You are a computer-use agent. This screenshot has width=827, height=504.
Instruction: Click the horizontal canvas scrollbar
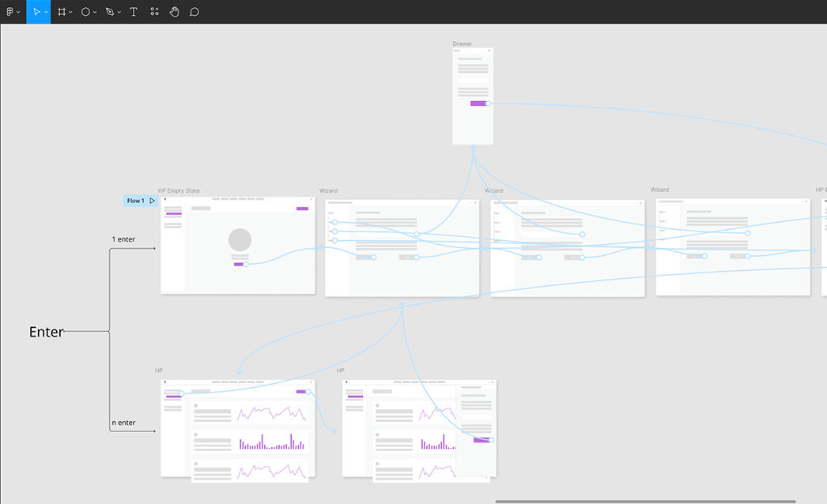(x=646, y=502)
